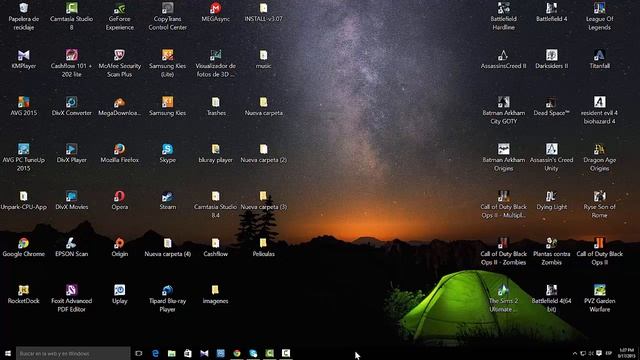Select League Of Legends shortcut
This screenshot has width=640, height=360.
[x=599, y=16]
